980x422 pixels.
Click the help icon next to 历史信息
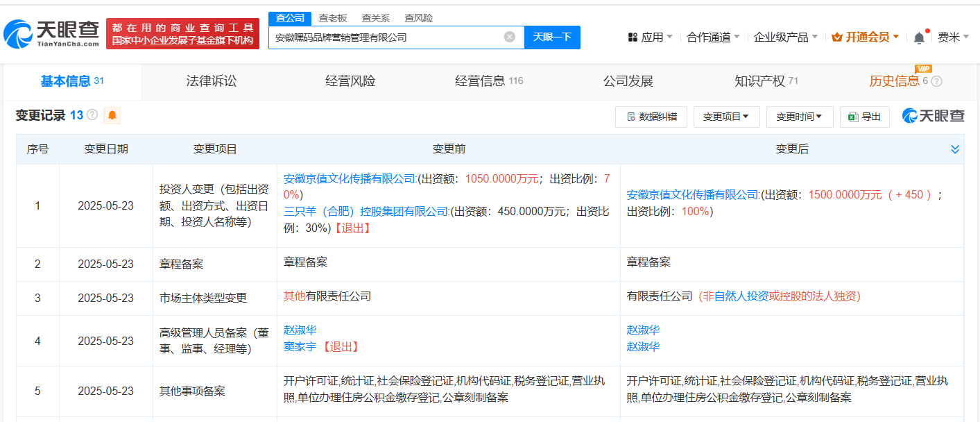[936, 81]
